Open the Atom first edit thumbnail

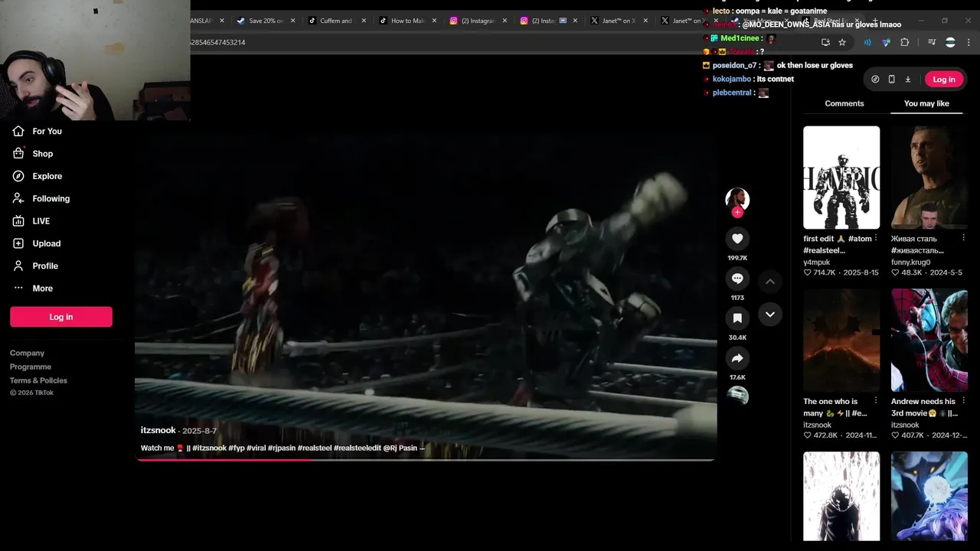coord(841,178)
